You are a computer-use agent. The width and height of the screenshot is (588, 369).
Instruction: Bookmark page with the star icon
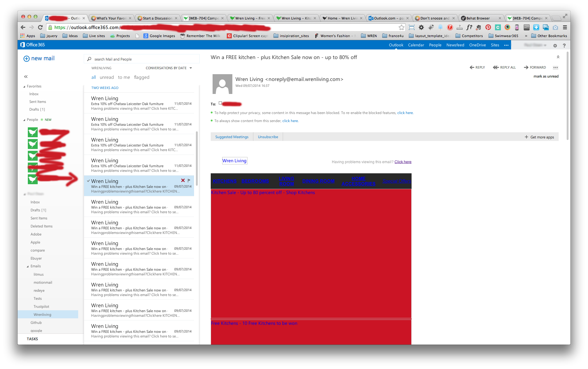pos(401,28)
